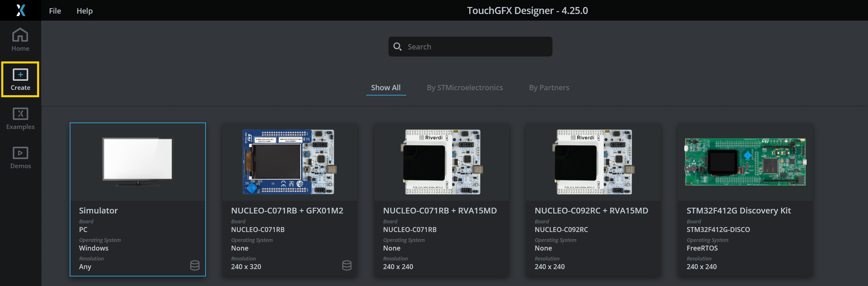Open the File menu
This screenshot has height=286, width=868.
(55, 11)
